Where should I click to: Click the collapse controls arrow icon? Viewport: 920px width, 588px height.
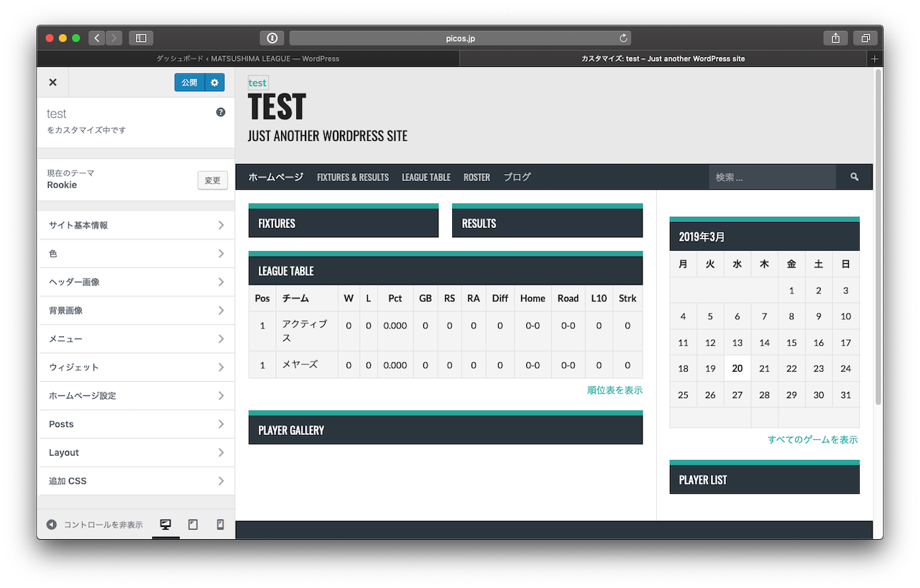click(x=52, y=525)
